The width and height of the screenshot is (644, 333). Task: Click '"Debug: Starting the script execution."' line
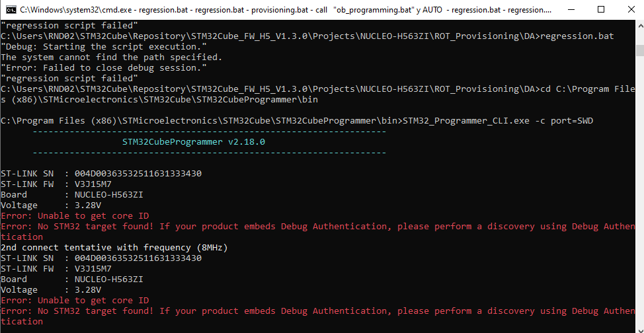[x=104, y=47]
